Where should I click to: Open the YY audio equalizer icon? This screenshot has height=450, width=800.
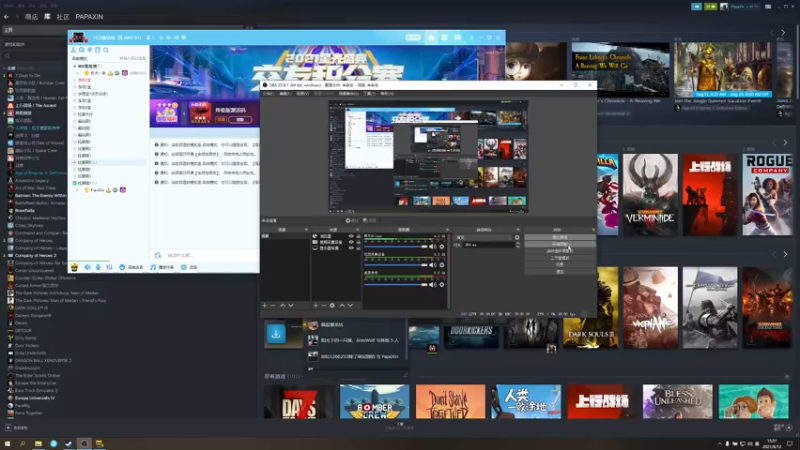tap(109, 267)
